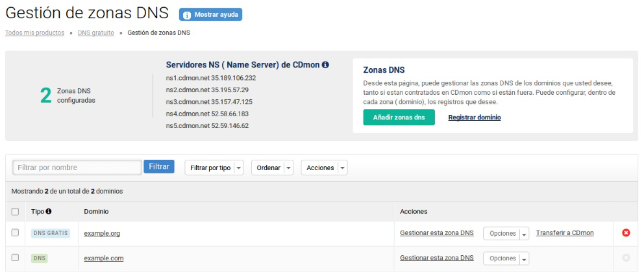Screen dimensions: 644x276
Task: Open the Registrar dominio link
Action: tap(474, 118)
